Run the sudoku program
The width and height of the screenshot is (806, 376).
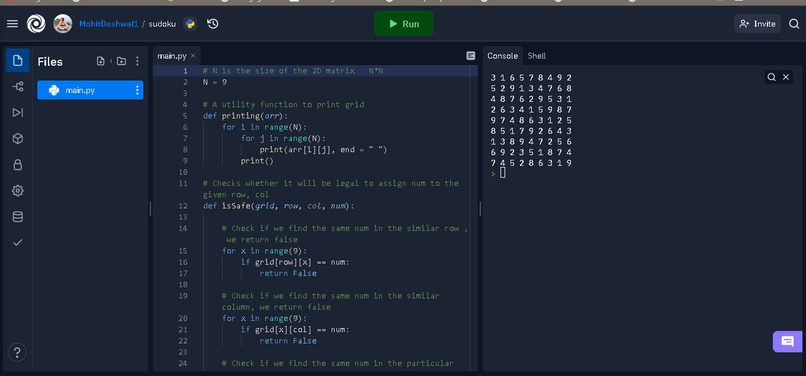pos(404,24)
